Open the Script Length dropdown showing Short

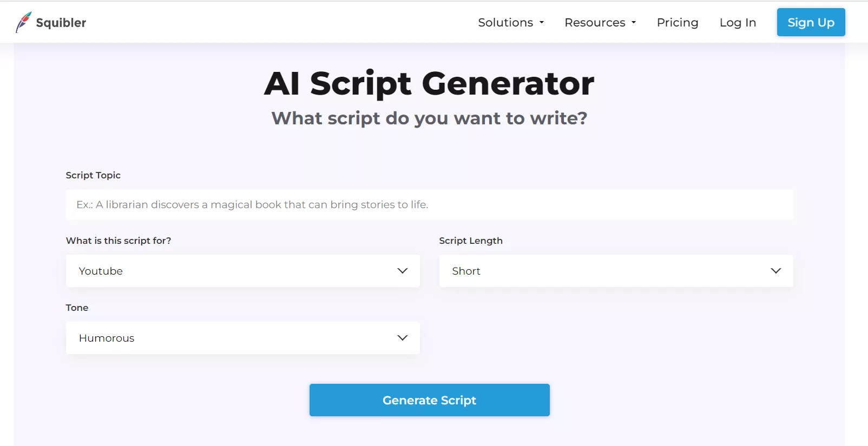pyautogui.click(x=615, y=271)
